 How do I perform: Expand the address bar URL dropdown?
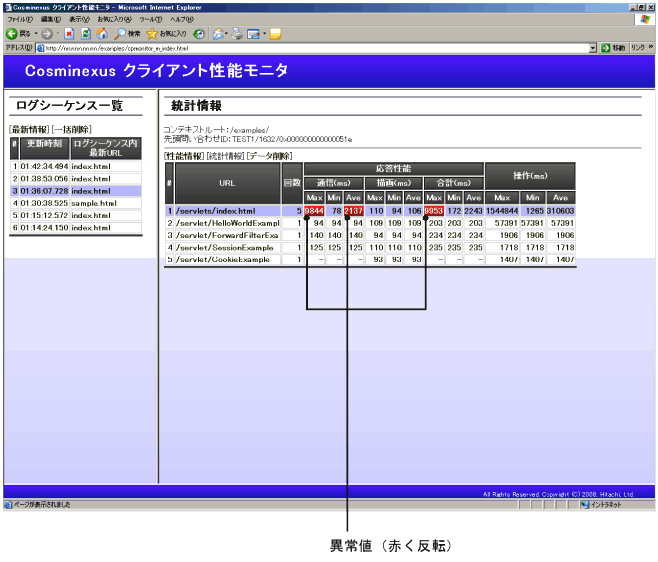593,48
